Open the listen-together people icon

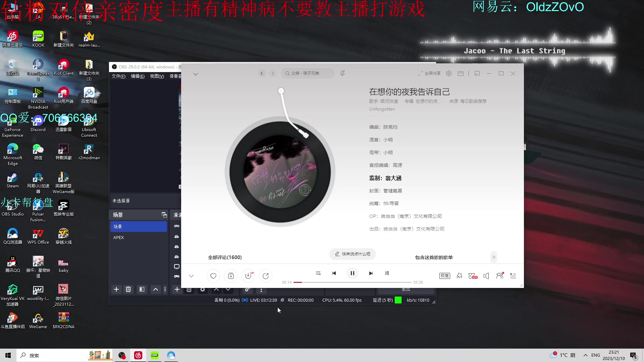(500, 276)
